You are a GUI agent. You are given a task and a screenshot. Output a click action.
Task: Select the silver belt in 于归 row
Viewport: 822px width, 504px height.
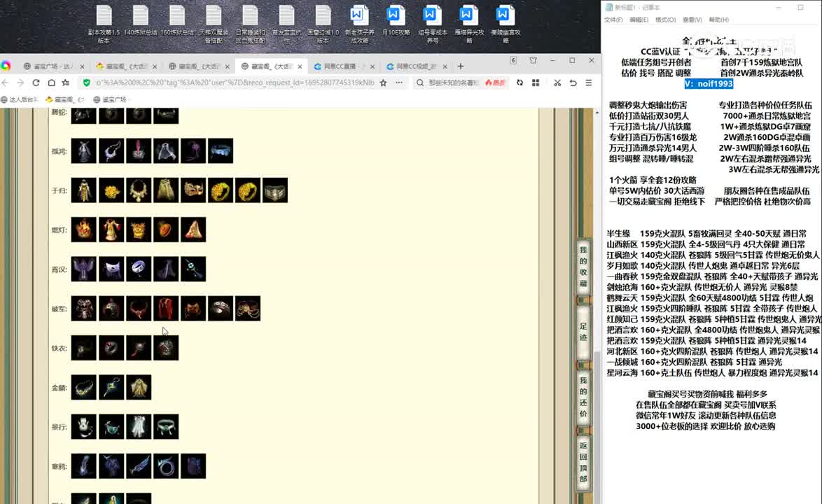[x=274, y=190]
